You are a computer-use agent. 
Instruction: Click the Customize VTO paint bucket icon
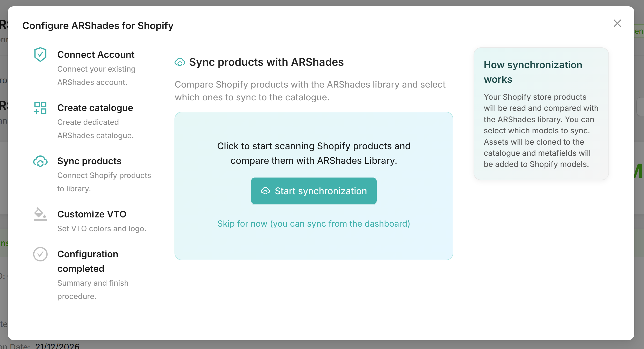[x=40, y=214]
